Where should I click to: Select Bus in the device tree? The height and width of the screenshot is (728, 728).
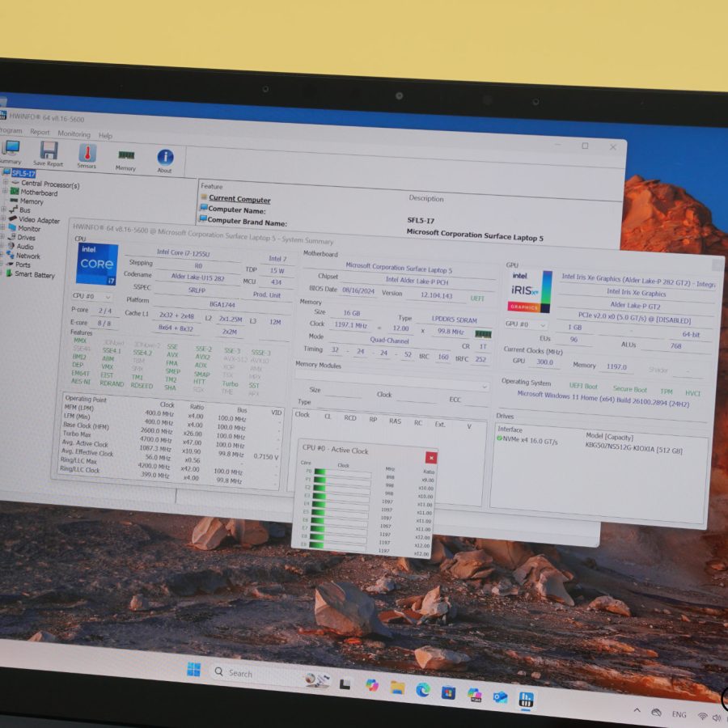tap(24, 210)
